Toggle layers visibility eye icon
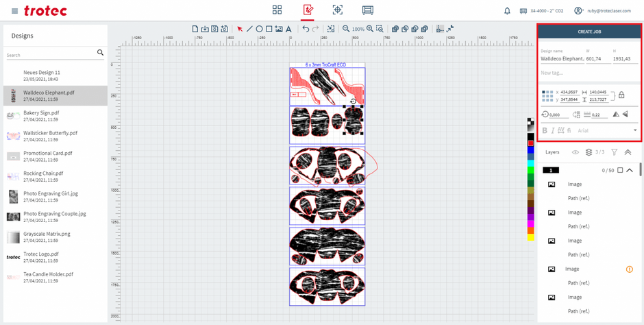644x325 pixels. [575, 152]
